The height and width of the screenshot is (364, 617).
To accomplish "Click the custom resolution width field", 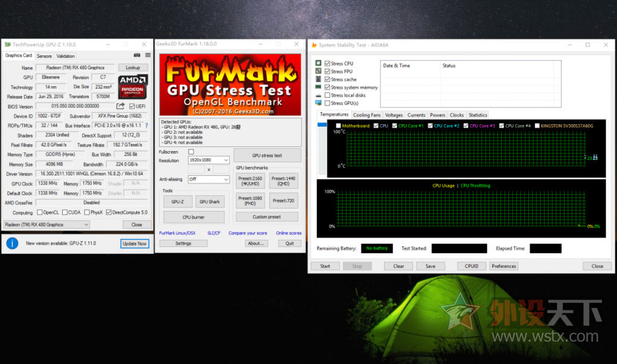I will point(197,169).
